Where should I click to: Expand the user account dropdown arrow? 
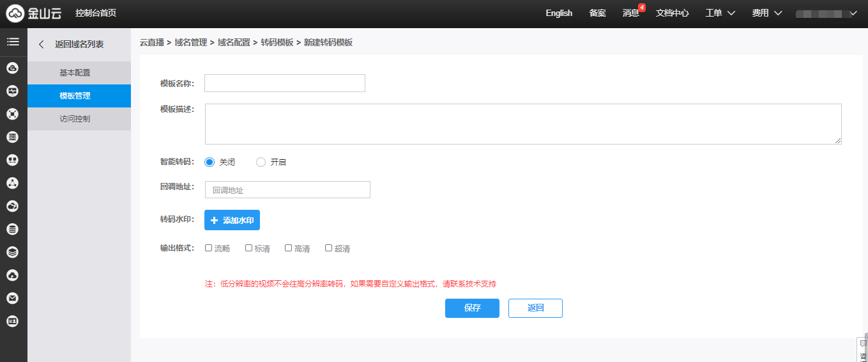click(853, 13)
